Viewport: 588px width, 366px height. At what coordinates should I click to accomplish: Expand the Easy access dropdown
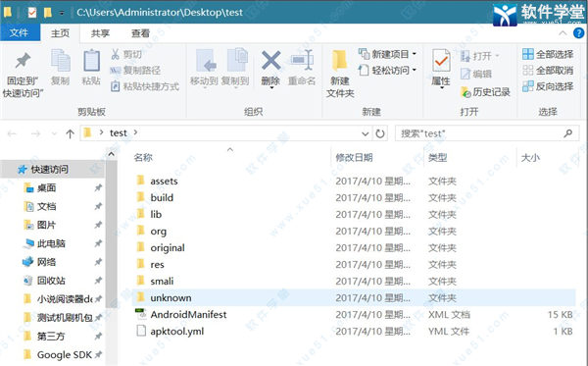coord(415,70)
